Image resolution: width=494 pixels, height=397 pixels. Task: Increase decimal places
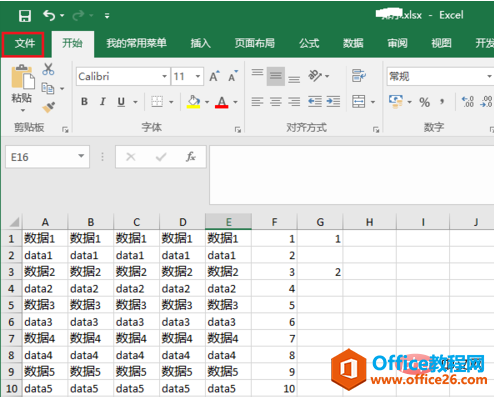[x=468, y=102]
